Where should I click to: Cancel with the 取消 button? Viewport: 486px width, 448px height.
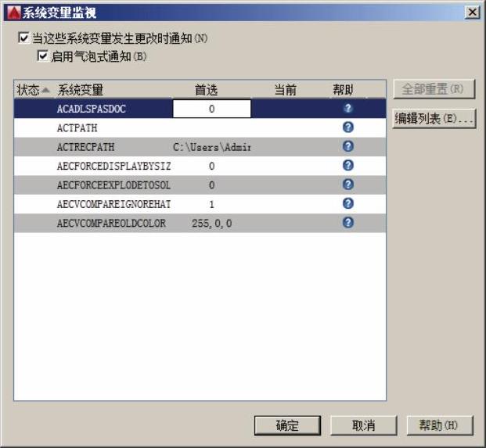coord(364,425)
